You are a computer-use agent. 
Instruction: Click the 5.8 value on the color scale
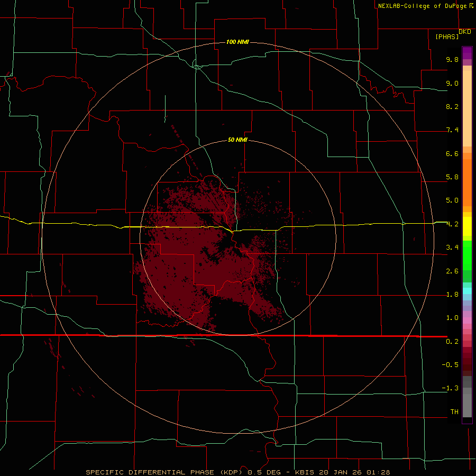(x=452, y=177)
